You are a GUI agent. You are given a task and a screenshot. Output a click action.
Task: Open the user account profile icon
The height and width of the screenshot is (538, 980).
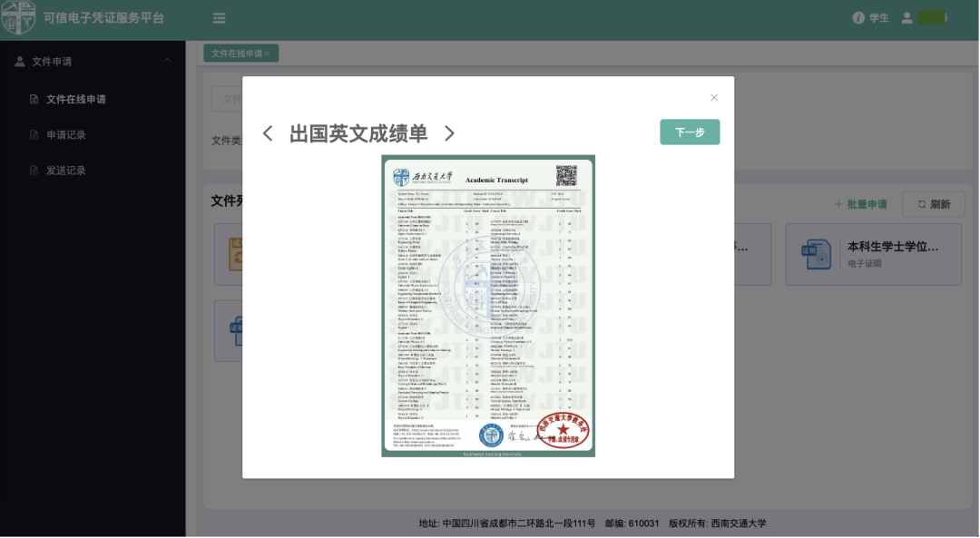coord(906,18)
